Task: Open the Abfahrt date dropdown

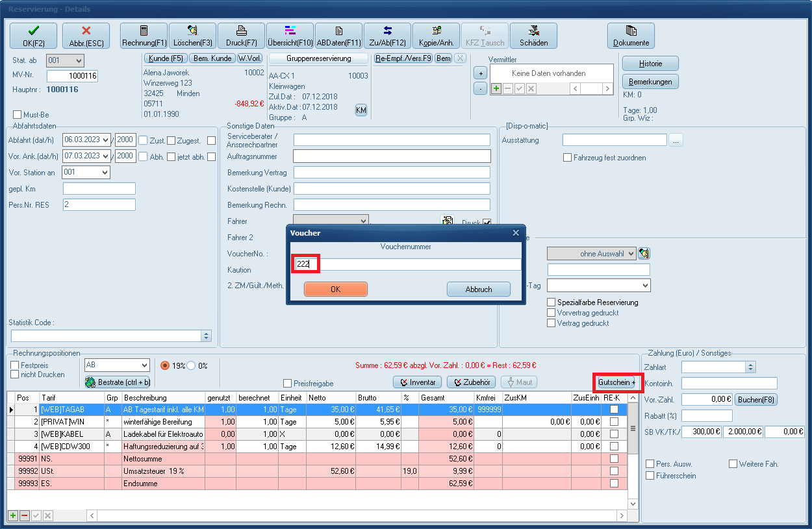Action: [106, 140]
